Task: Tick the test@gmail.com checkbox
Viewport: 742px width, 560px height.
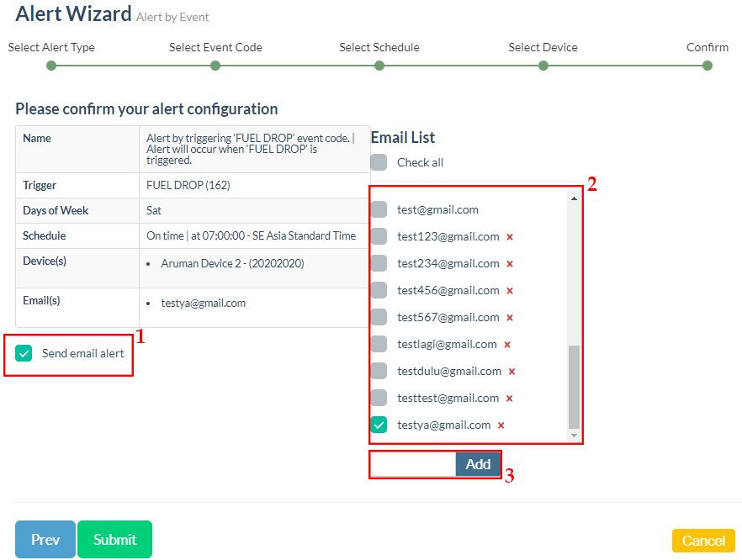Action: (379, 210)
